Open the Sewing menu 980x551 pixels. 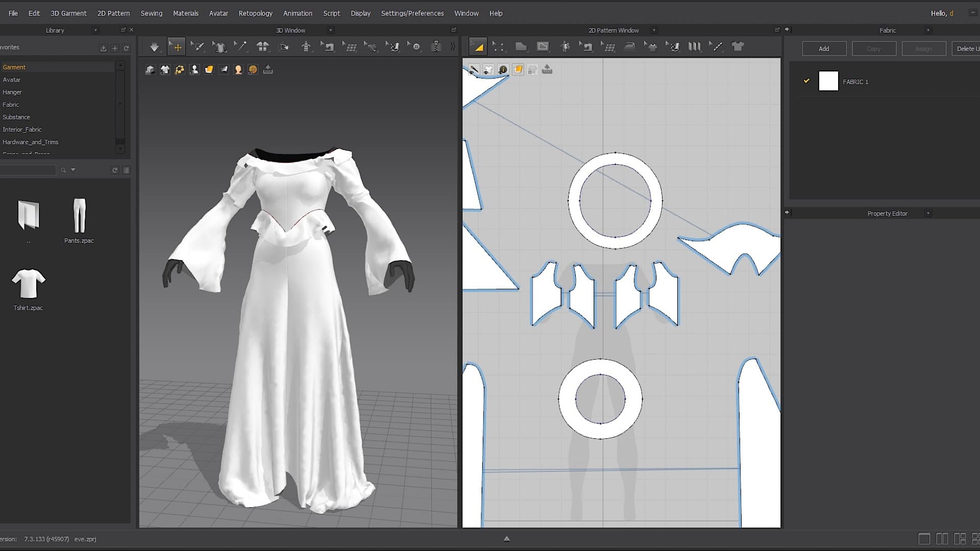(x=152, y=13)
